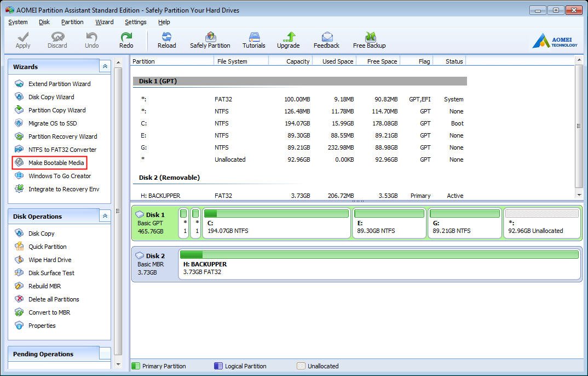This screenshot has height=376, width=588.
Task: Open the Partition menu
Action: click(72, 22)
